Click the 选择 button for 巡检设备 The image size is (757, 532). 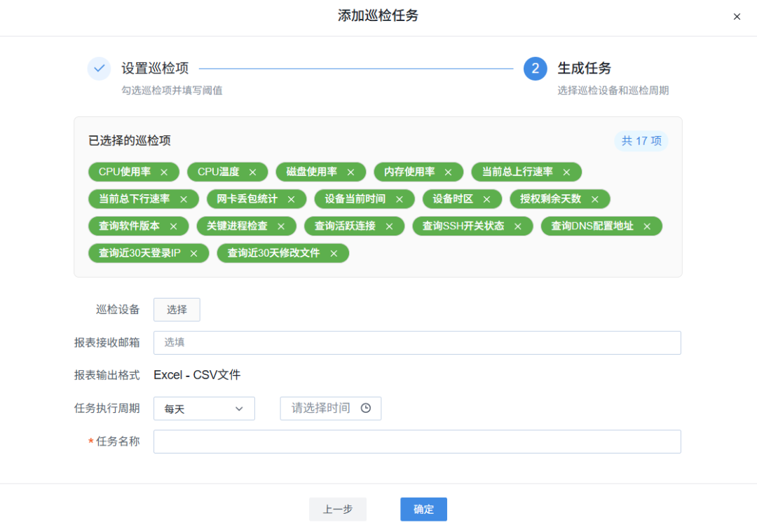177,309
